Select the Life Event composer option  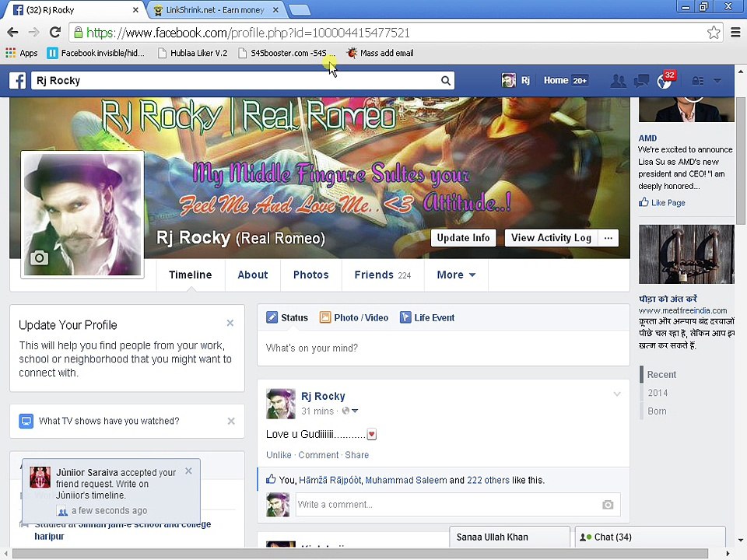click(x=427, y=317)
